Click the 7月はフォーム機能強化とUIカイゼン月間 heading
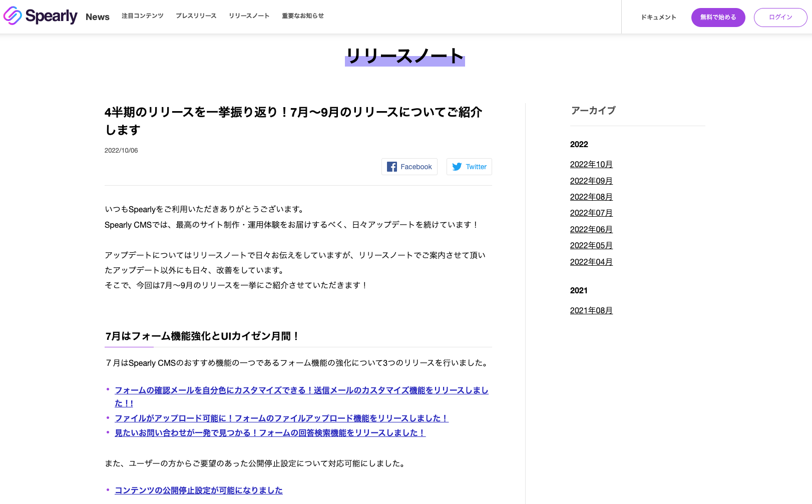This screenshot has height=504, width=812. pyautogui.click(x=202, y=336)
